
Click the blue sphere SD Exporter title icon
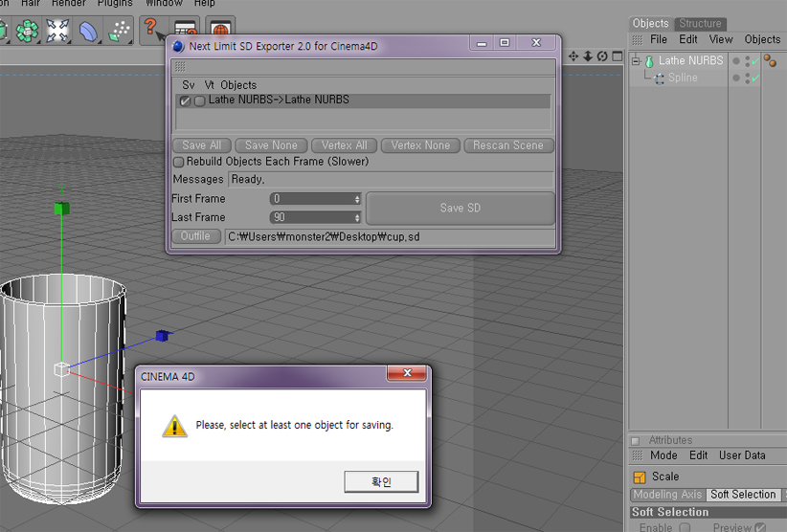(178, 47)
